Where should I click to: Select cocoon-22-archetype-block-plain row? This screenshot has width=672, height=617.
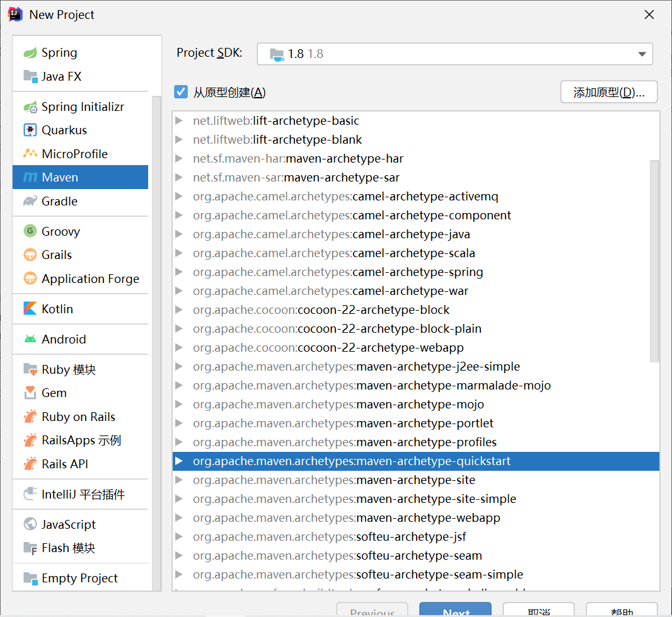(415, 328)
